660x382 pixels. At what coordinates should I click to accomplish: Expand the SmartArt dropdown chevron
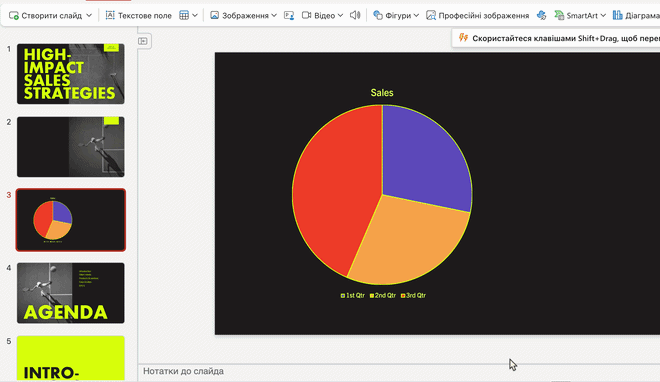[x=603, y=16]
